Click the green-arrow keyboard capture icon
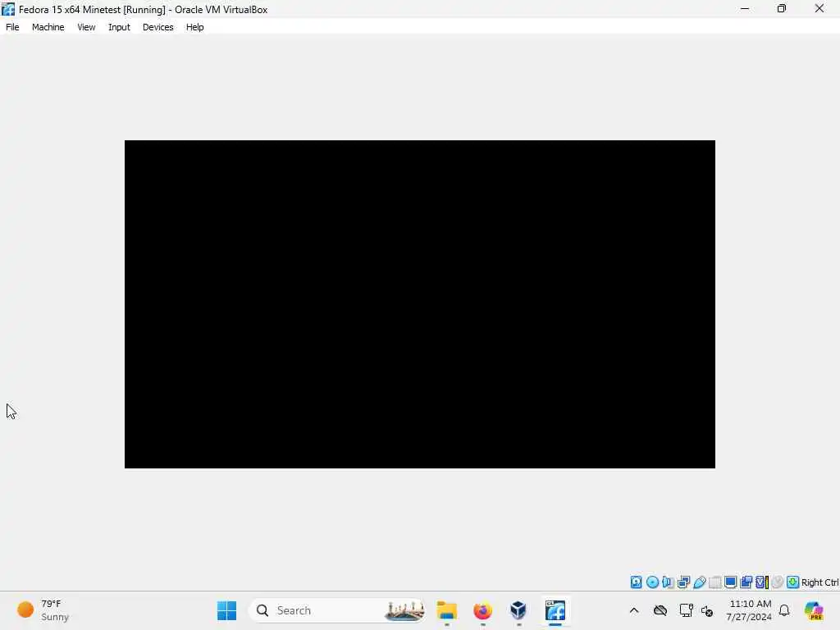 pos(793,582)
